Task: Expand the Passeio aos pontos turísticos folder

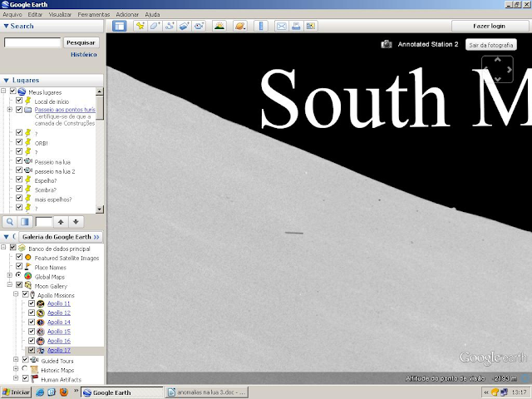Action: point(10,109)
